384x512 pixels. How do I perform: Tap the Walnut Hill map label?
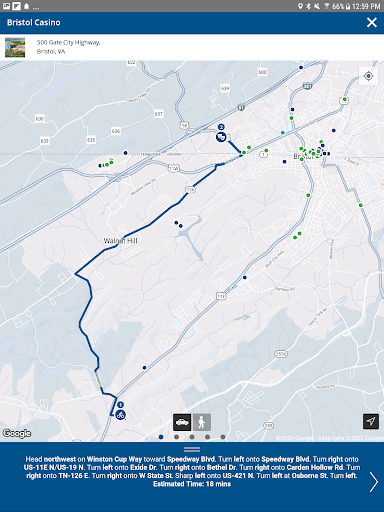tap(120, 241)
